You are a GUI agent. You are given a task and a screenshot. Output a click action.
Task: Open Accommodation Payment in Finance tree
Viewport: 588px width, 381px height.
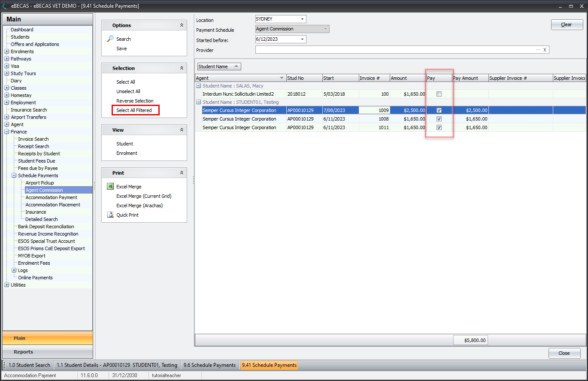[x=51, y=197]
